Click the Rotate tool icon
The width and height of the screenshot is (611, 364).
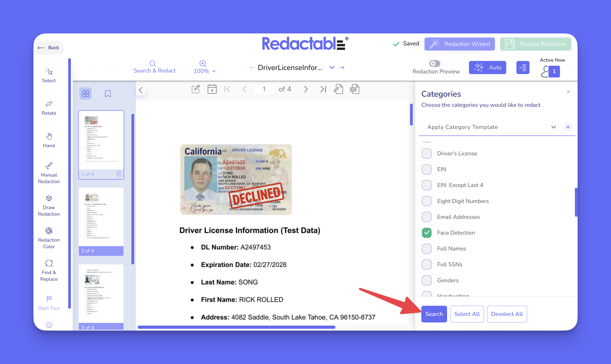click(x=49, y=104)
